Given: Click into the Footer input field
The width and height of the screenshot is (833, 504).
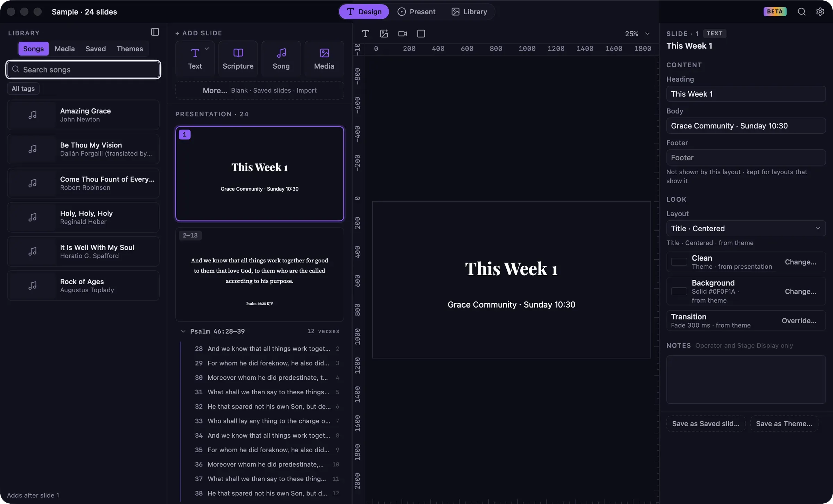Looking at the screenshot, I should pos(746,158).
